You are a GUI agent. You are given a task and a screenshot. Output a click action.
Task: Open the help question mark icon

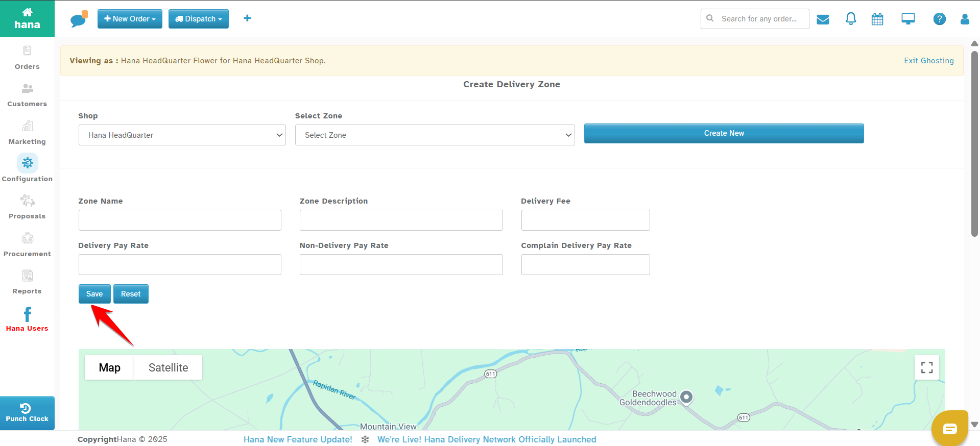(939, 19)
